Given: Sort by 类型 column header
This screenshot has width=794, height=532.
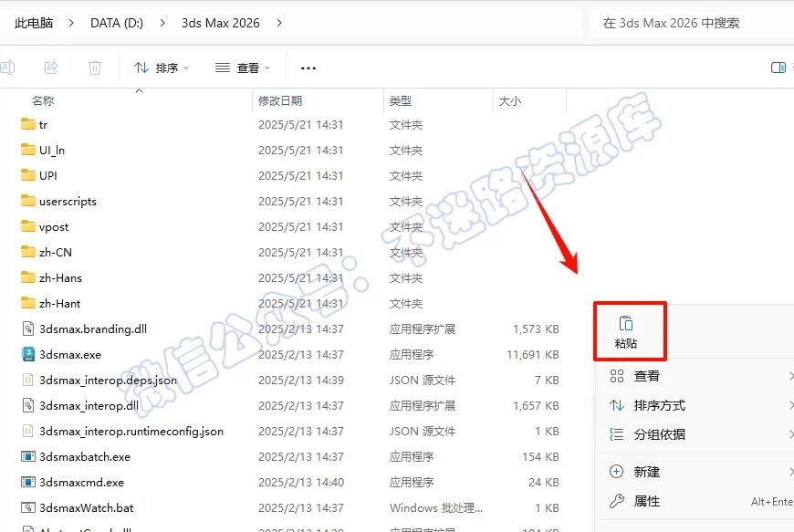Looking at the screenshot, I should (x=400, y=100).
